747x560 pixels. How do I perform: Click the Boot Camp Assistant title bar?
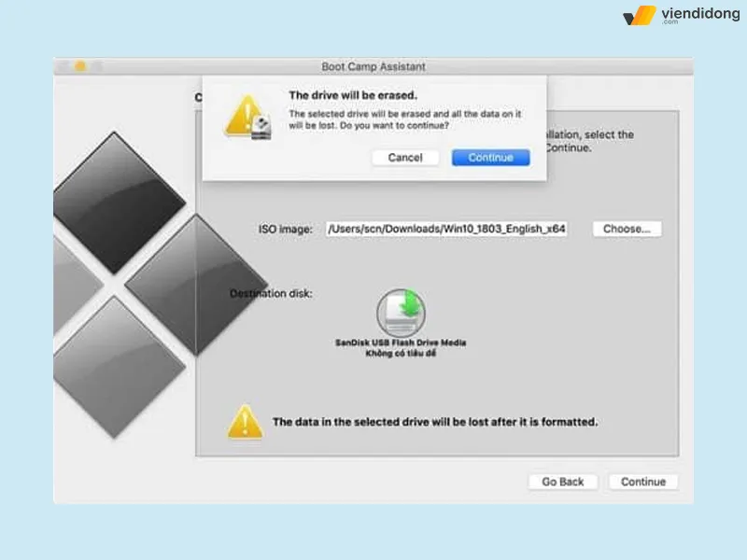(x=373, y=66)
